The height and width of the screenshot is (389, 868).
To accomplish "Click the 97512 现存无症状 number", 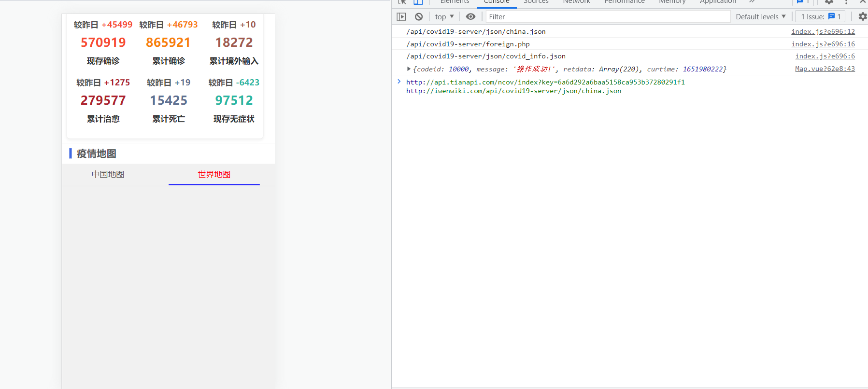I will [x=234, y=100].
